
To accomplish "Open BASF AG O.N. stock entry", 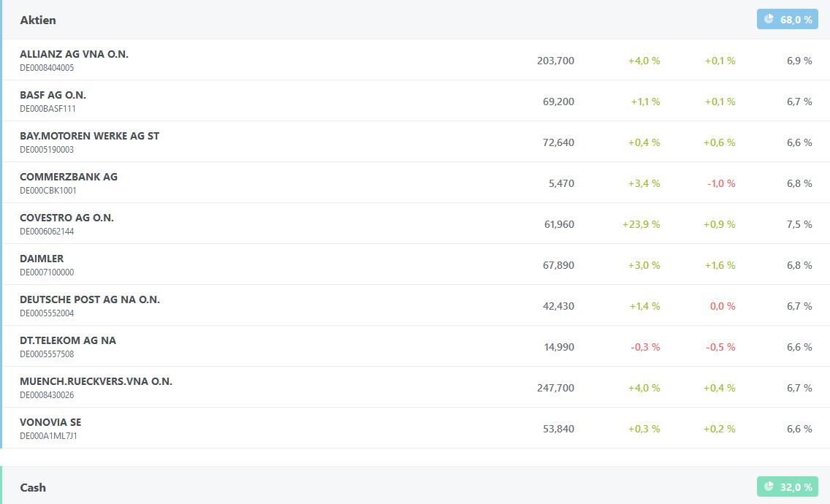I will pos(53,95).
